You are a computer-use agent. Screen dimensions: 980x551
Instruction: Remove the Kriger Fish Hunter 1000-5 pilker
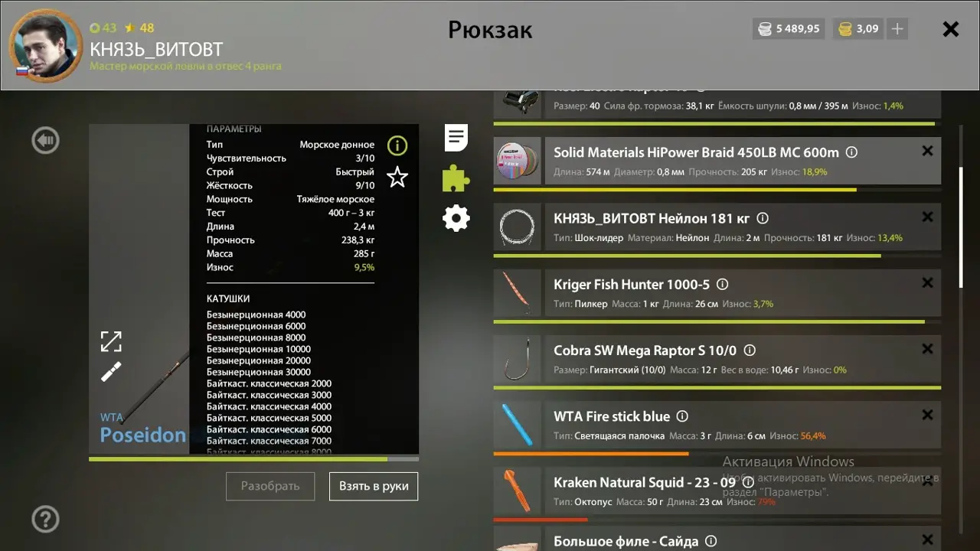[x=927, y=283]
